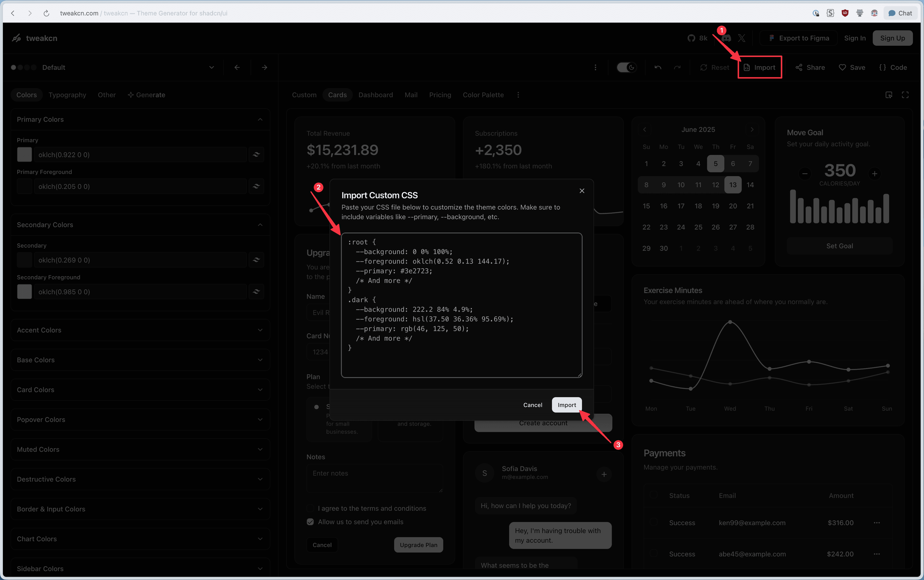The image size is (924, 580).
Task: Check the terms and conditions checkbox
Action: point(310,508)
